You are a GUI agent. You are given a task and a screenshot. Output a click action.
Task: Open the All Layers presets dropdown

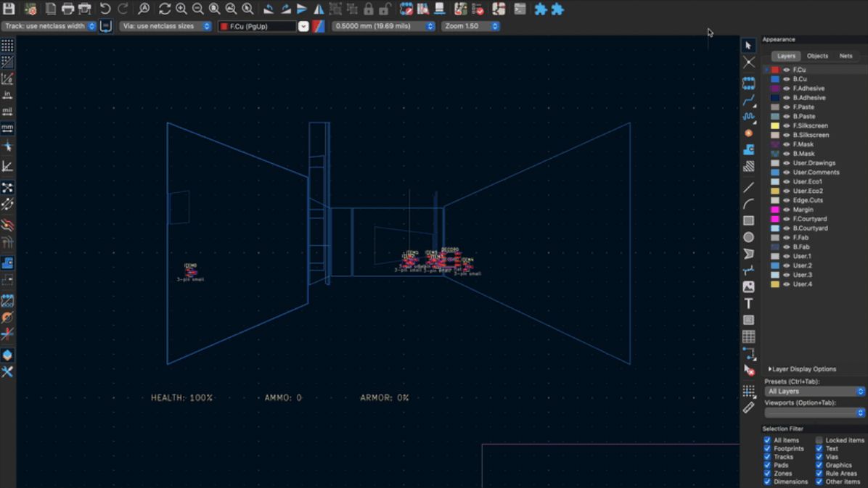coord(813,390)
